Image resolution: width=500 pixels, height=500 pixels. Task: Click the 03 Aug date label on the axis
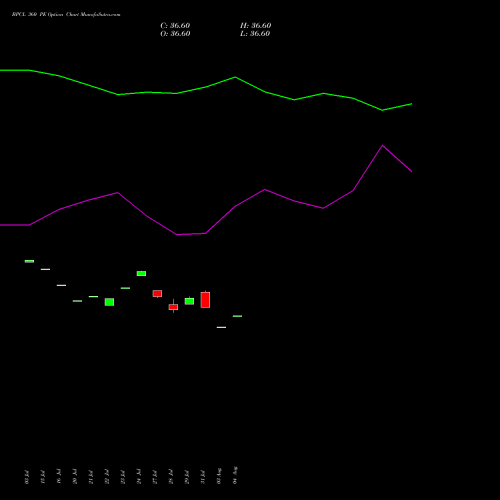click(219, 476)
